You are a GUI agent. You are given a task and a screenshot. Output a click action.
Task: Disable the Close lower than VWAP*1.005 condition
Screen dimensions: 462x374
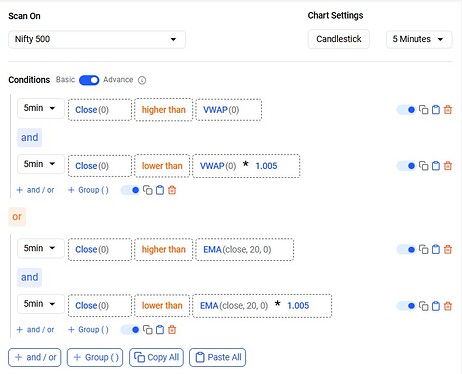406,166
